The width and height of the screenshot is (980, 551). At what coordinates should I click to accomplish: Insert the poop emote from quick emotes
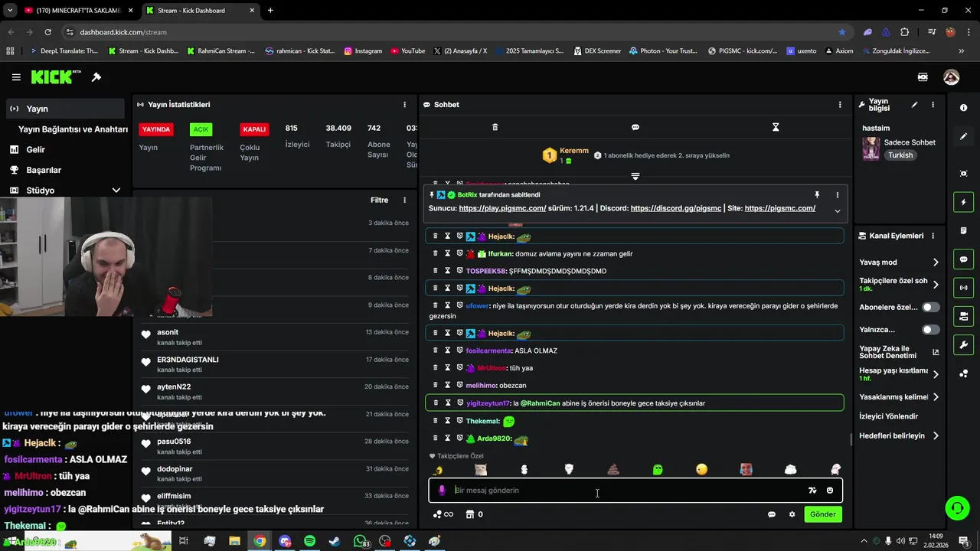613,469
